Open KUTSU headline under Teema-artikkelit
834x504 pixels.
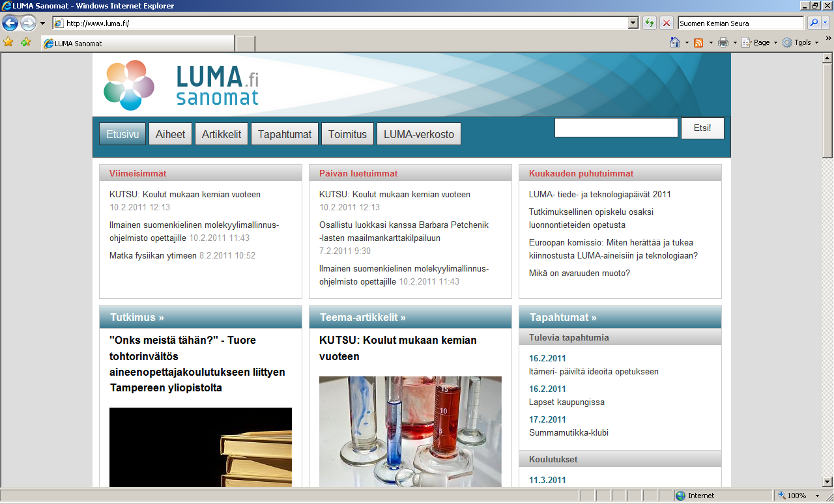tap(398, 348)
